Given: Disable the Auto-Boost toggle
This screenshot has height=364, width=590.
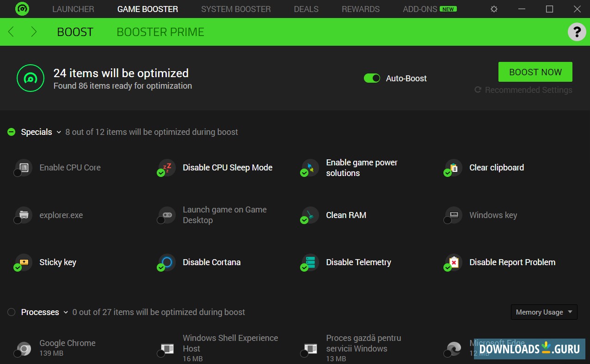Looking at the screenshot, I should point(372,78).
